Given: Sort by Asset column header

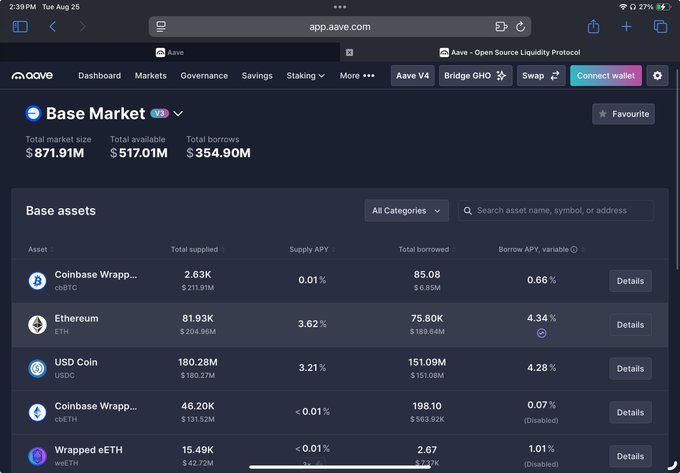Looking at the screenshot, I should click(41, 249).
